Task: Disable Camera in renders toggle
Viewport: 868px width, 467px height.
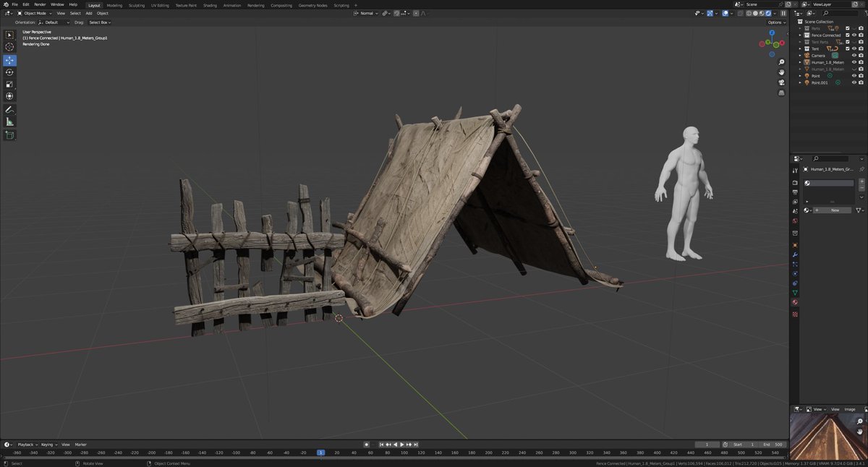Action: coord(861,55)
